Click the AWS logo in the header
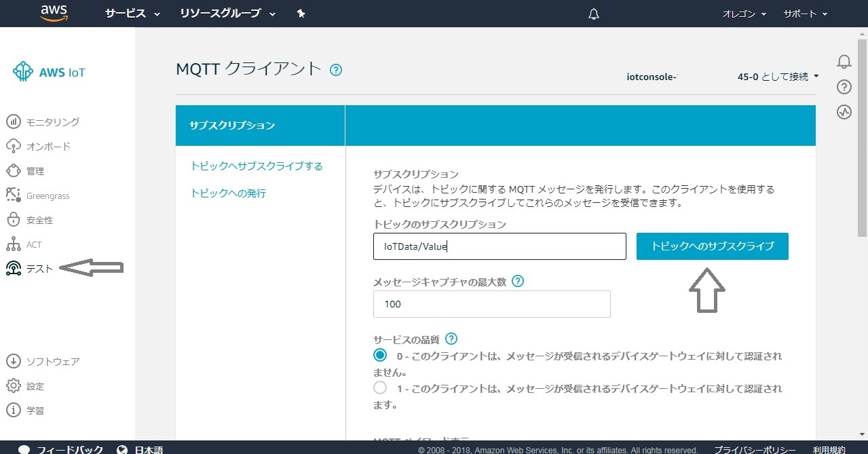 click(54, 13)
